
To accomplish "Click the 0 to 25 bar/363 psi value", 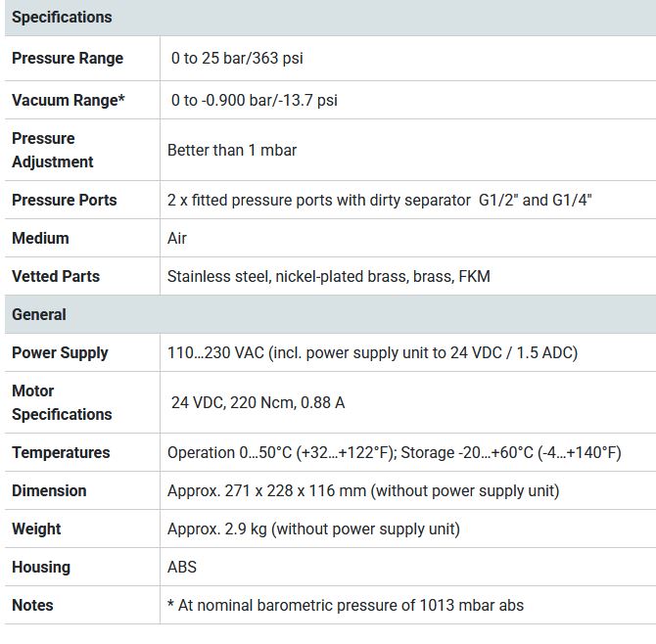I will 237,58.
